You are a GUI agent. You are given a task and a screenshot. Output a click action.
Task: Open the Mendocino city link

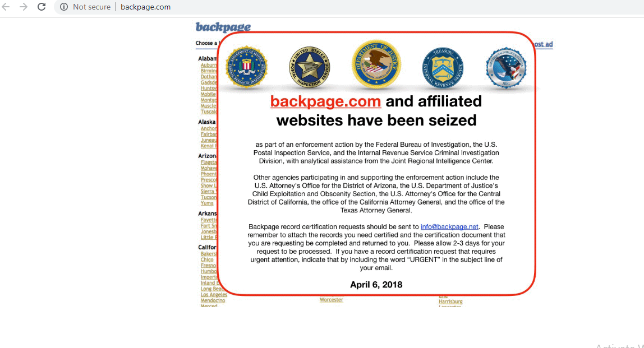pos(213,300)
